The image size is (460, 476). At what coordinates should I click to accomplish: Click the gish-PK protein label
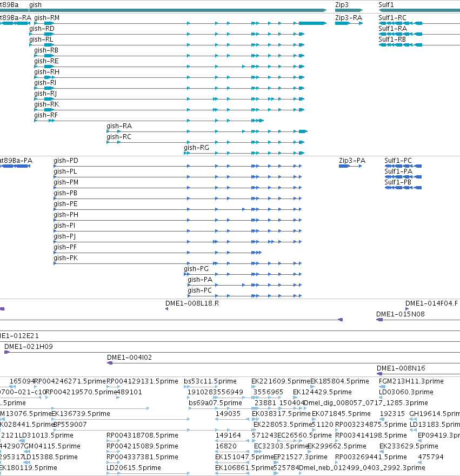(66, 258)
